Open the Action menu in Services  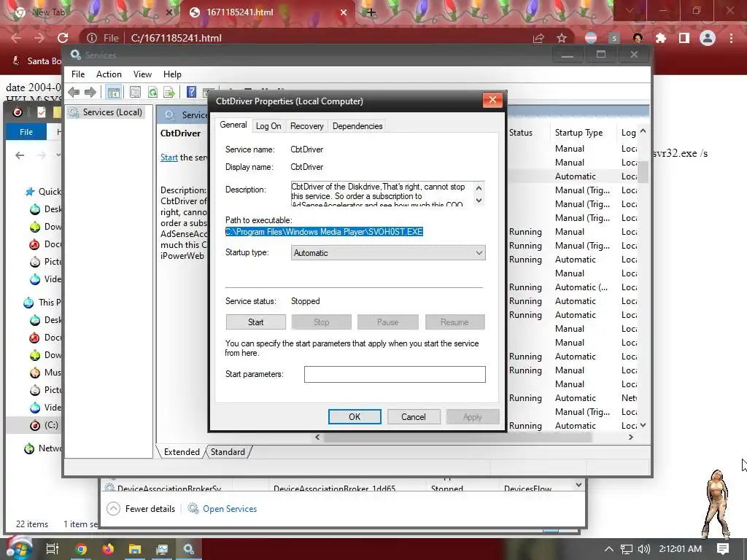click(109, 74)
